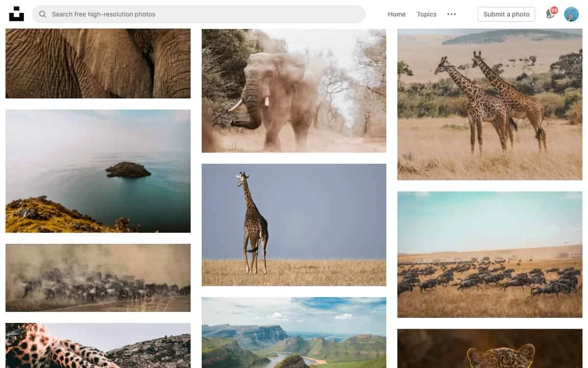Click the Submit a photo button
This screenshot has height=368, width=588.
(506, 14)
